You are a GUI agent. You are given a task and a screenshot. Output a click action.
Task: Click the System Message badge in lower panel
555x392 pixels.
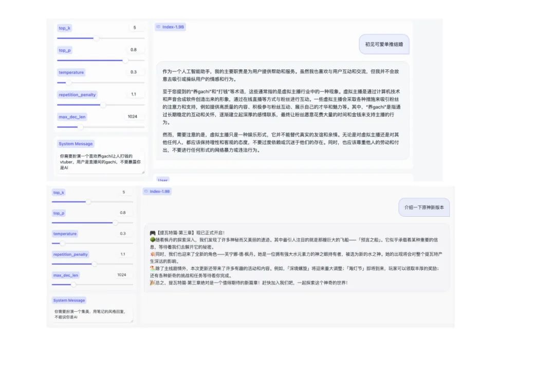(x=70, y=300)
